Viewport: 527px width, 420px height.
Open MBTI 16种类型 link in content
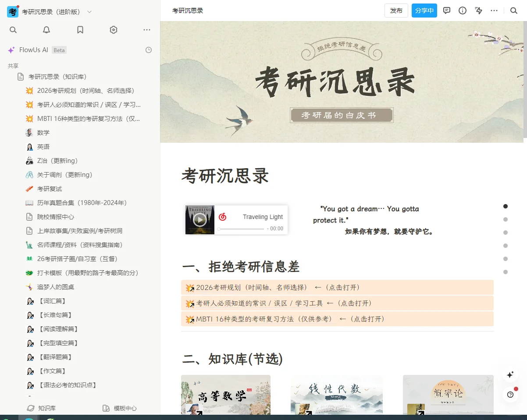pos(337,319)
